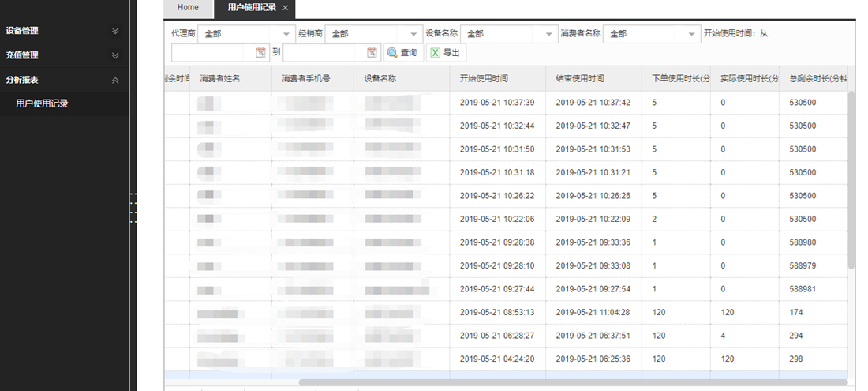Collapse the 分析报表 sidebar menu

click(115, 80)
